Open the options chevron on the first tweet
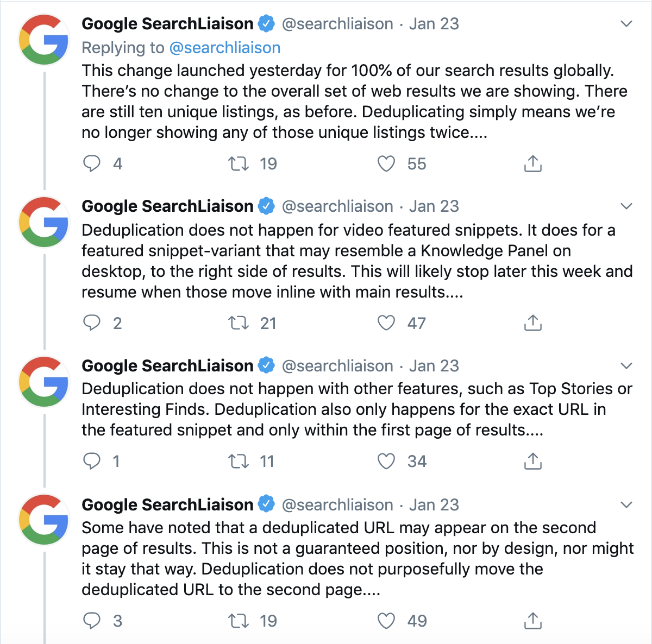The height and width of the screenshot is (644, 652). tap(626, 24)
